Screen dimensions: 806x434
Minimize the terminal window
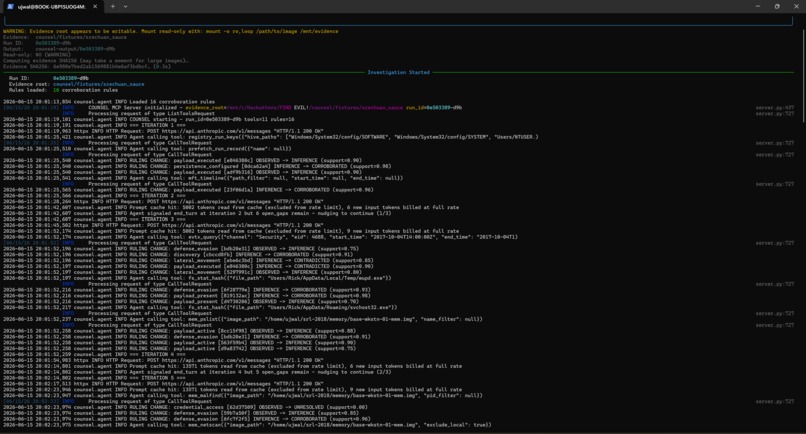758,7
